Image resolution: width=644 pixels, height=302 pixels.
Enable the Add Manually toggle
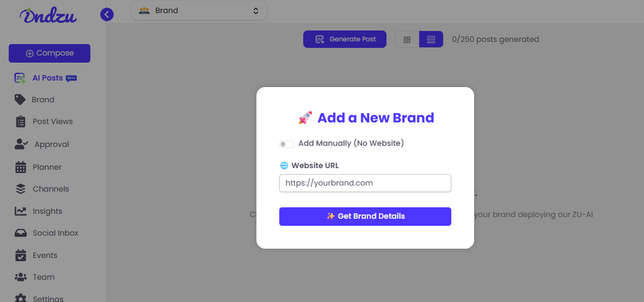(286, 144)
